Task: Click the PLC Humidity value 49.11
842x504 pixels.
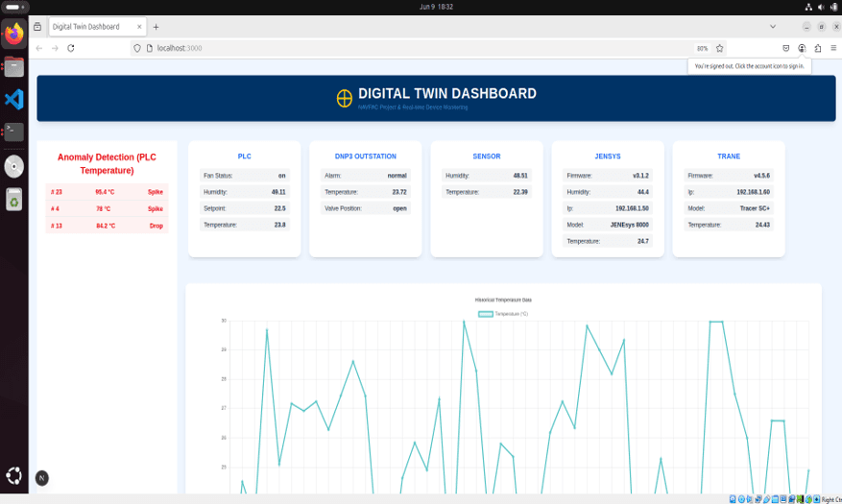Action: click(x=278, y=192)
